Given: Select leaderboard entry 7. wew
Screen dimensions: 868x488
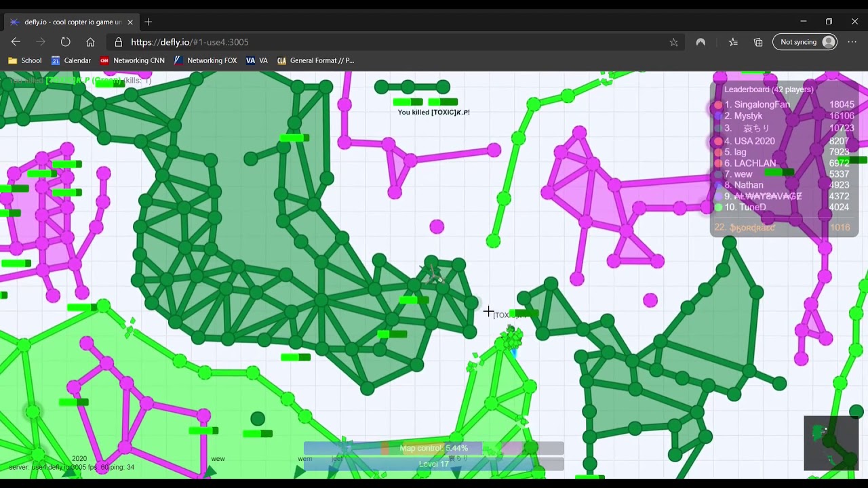Looking at the screenshot, I should click(784, 174).
